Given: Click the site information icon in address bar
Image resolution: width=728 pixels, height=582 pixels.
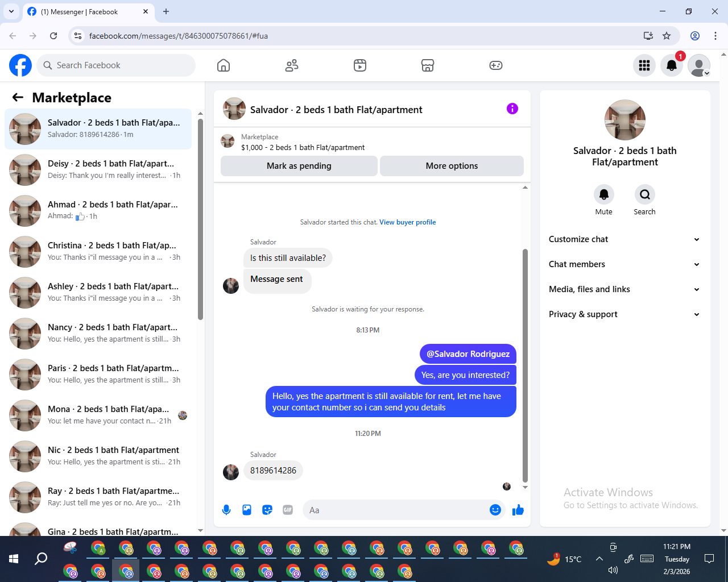Looking at the screenshot, I should pos(78,36).
